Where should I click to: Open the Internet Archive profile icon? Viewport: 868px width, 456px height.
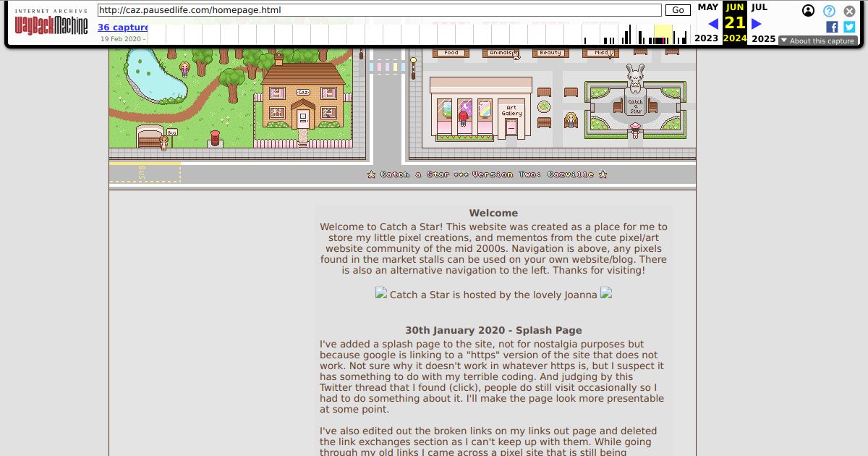[x=809, y=10]
